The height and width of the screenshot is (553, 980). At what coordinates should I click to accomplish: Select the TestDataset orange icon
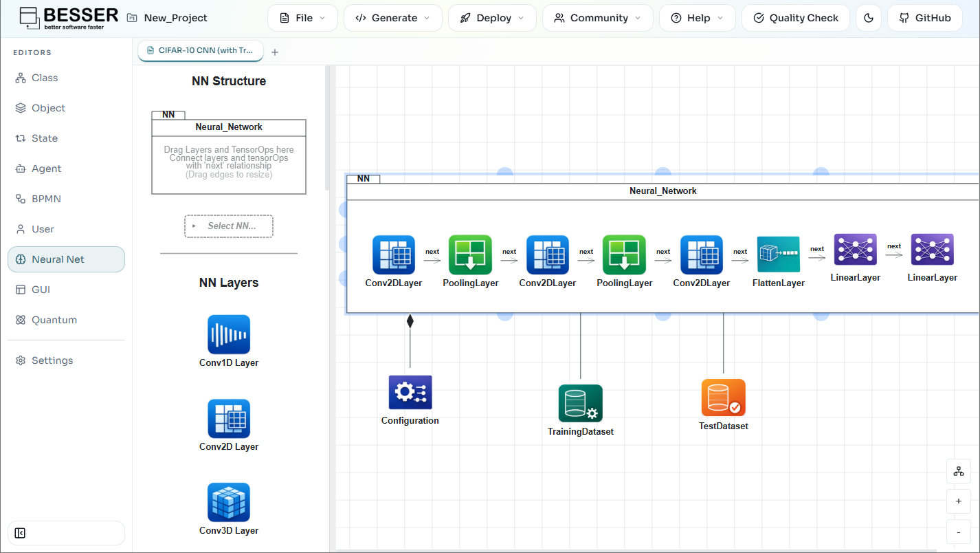coord(724,398)
